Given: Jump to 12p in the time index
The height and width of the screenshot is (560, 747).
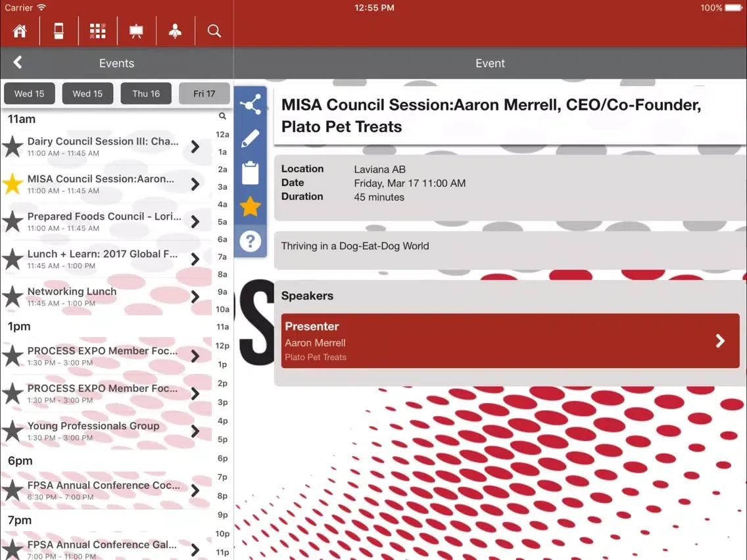Looking at the screenshot, I should click(x=222, y=345).
